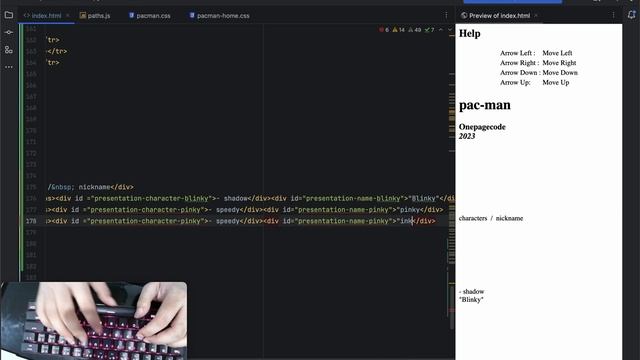Viewport: 640px width, 360px height.
Task: Click line number 176 in gutter
Action: click(x=31, y=198)
